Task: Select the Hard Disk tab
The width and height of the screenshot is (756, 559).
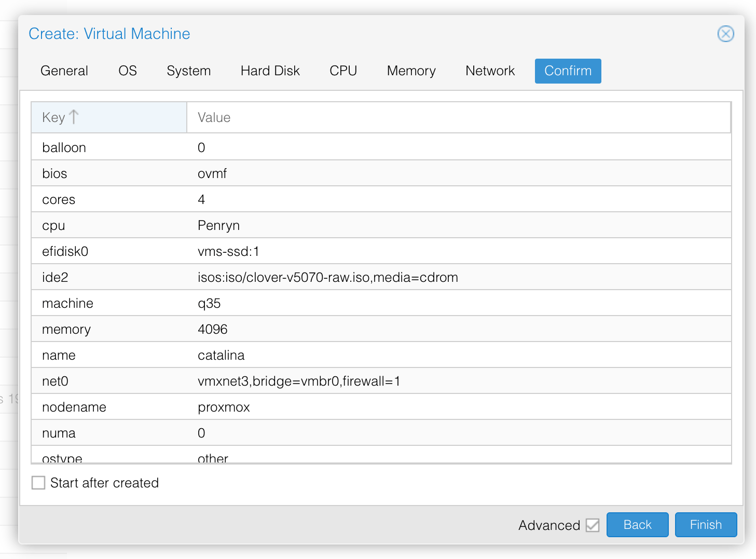Action: [x=270, y=71]
